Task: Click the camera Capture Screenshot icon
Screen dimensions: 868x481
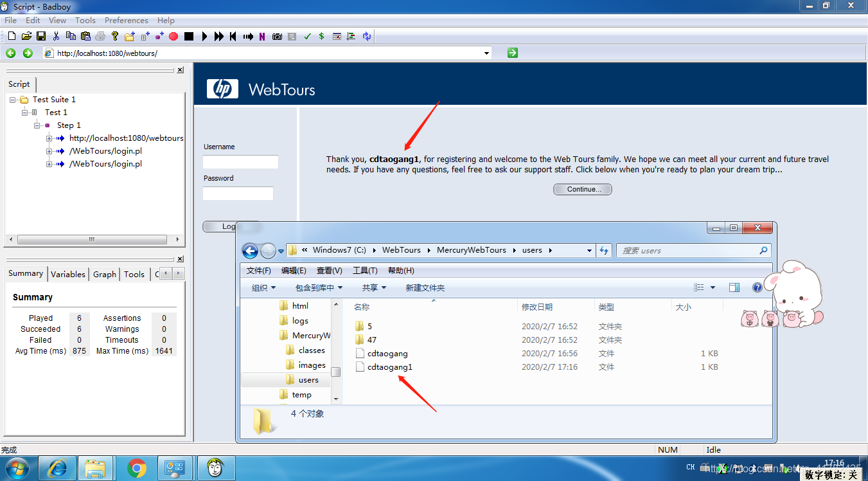Action: click(x=277, y=37)
